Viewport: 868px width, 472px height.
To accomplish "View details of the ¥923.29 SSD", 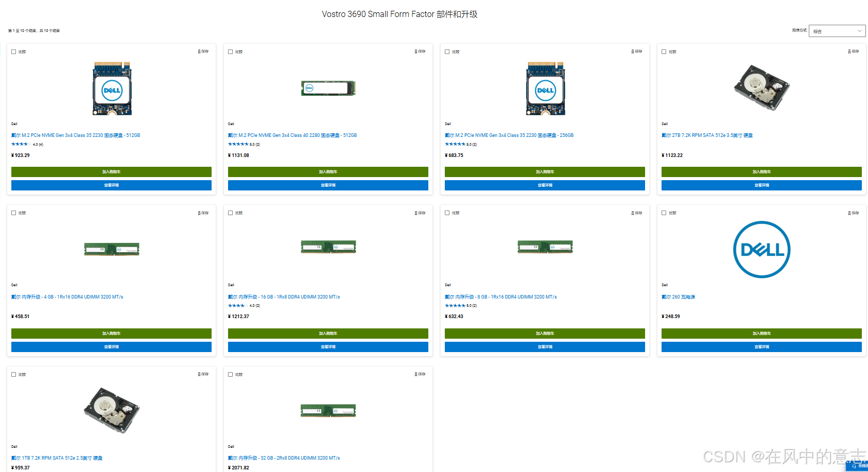I will click(111, 185).
